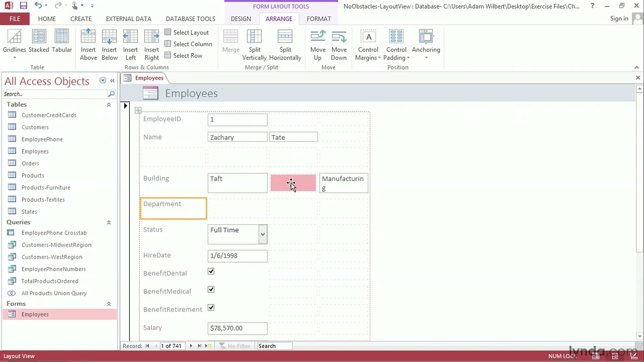Click the Redo icon in the quick access toolbar
This screenshot has width=644, height=362.
pos(58,6)
